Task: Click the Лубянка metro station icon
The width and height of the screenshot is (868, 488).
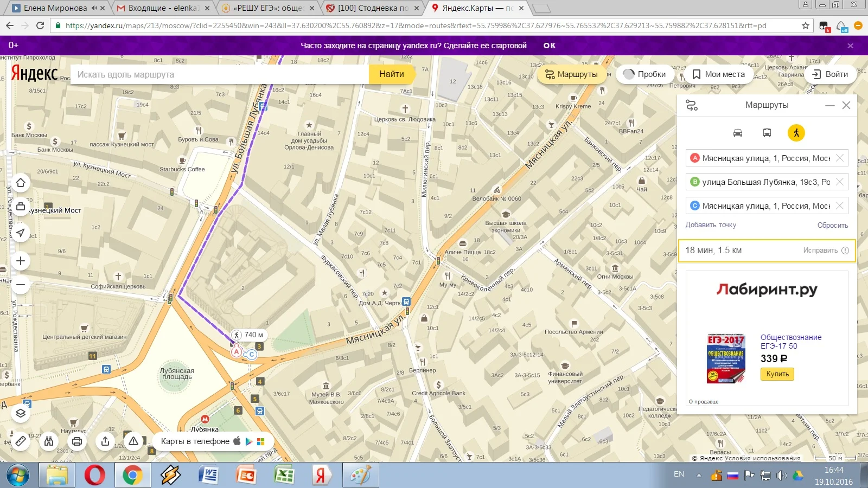Action: click(205, 419)
